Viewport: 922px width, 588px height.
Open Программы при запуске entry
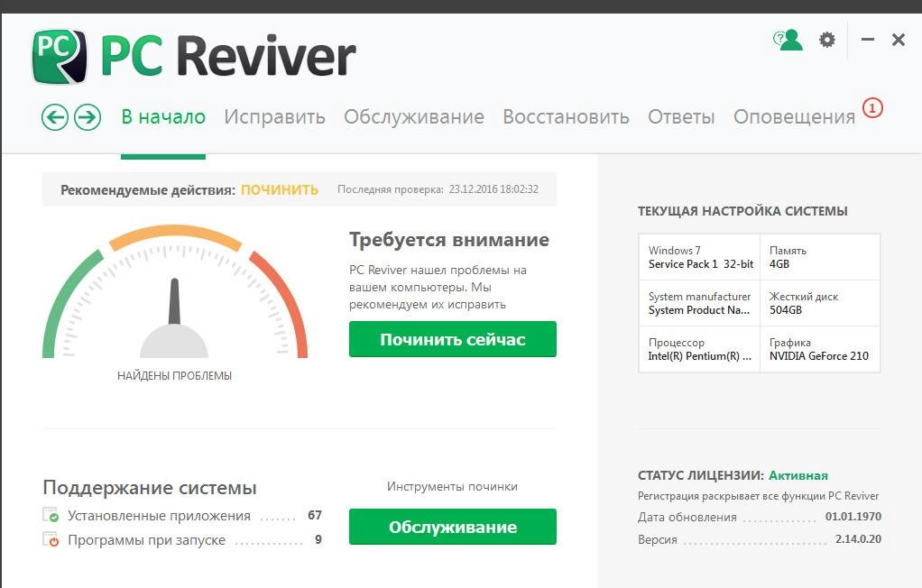[146, 540]
